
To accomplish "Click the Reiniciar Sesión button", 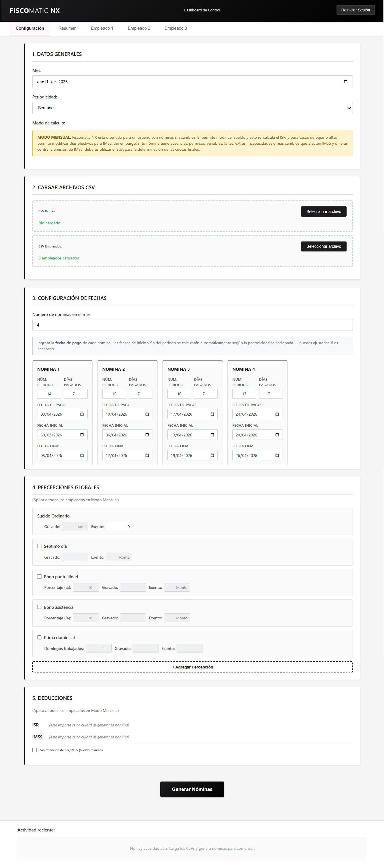I will click(355, 10).
